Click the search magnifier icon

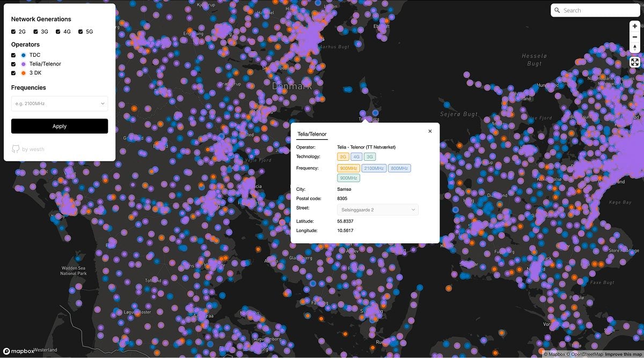click(x=557, y=10)
